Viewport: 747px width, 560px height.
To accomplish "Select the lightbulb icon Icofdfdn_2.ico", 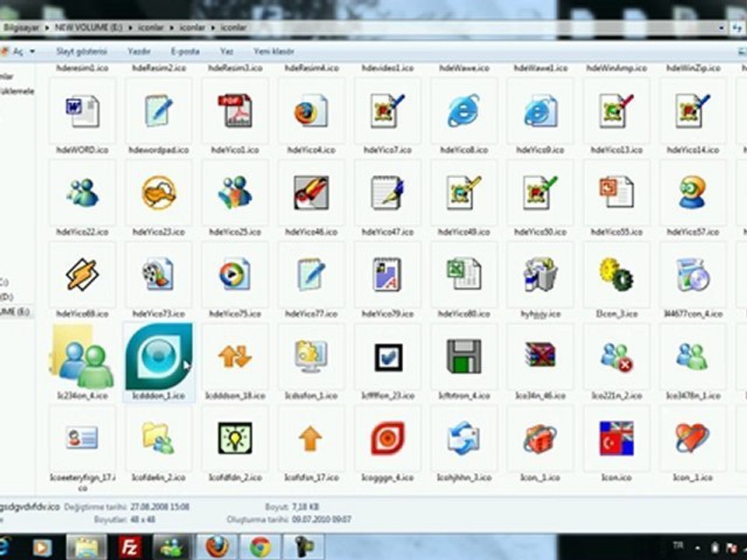I will click(x=235, y=438).
